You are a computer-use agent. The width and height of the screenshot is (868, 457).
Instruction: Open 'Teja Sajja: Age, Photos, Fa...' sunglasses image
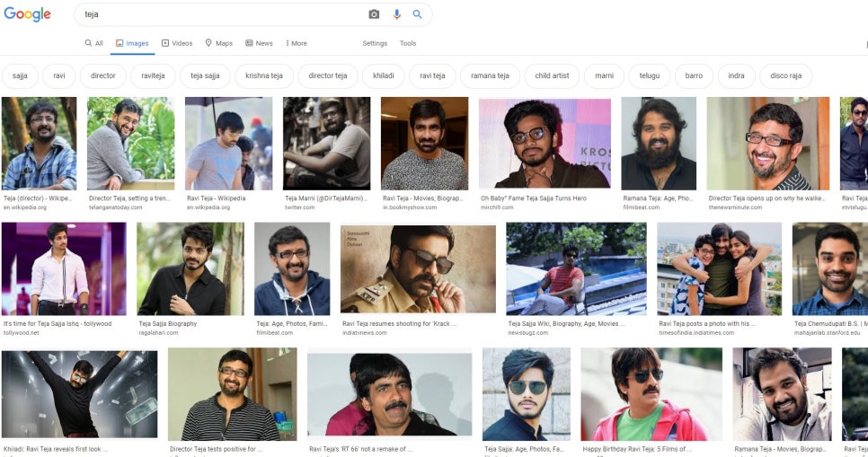[527, 394]
